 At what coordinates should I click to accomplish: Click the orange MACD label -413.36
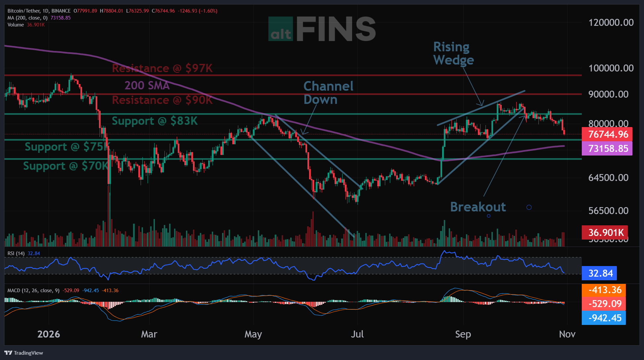coord(604,290)
